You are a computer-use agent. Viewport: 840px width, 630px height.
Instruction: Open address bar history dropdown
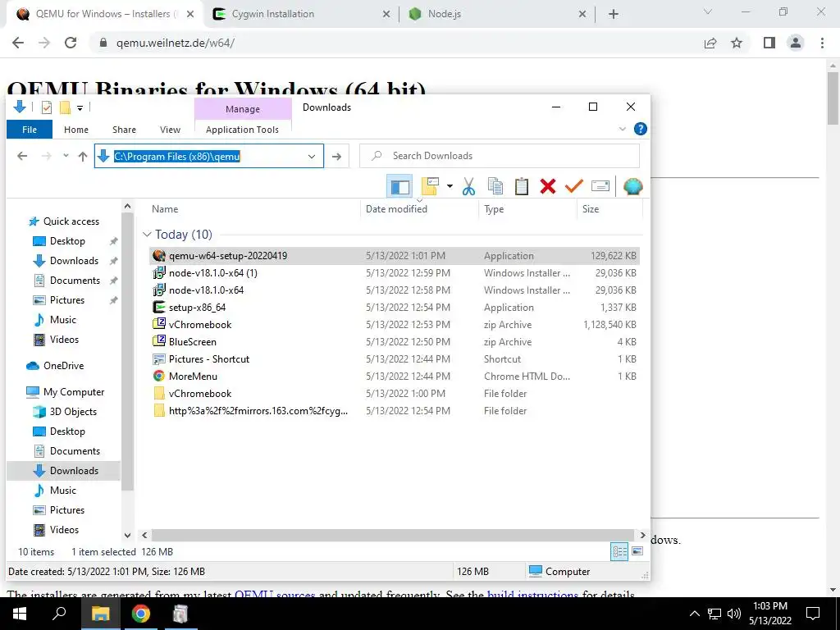[311, 157]
